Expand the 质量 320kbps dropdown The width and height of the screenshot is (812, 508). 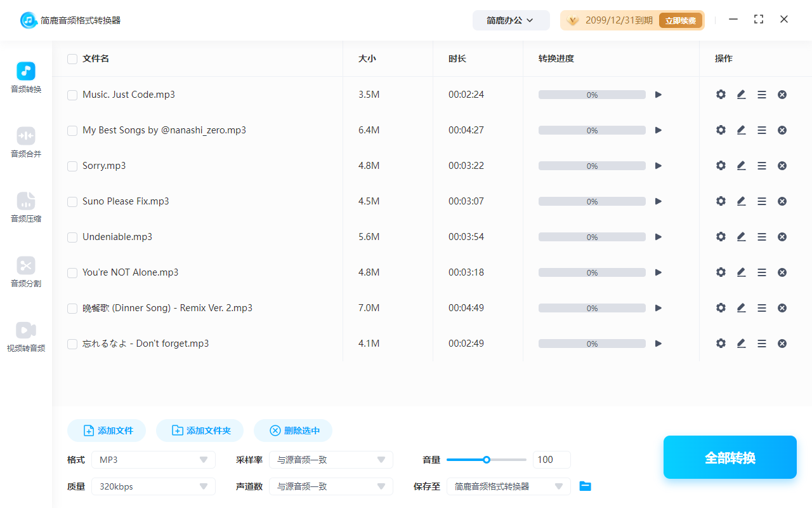tap(154, 486)
